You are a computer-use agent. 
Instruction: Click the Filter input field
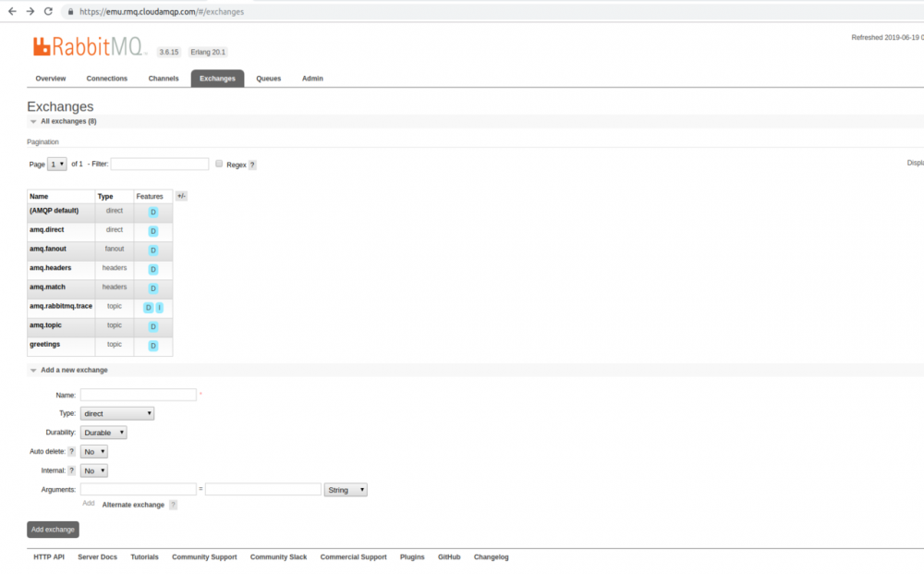tap(160, 164)
